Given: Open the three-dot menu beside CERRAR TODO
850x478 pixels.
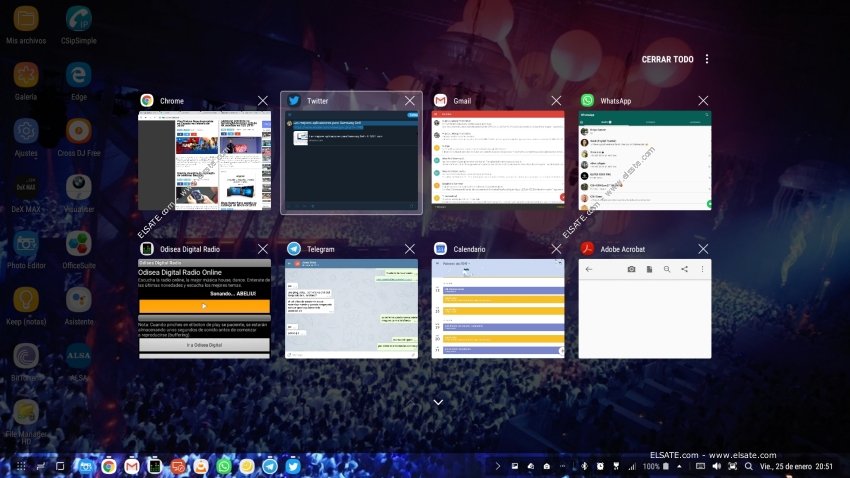Looking at the screenshot, I should tap(707, 59).
